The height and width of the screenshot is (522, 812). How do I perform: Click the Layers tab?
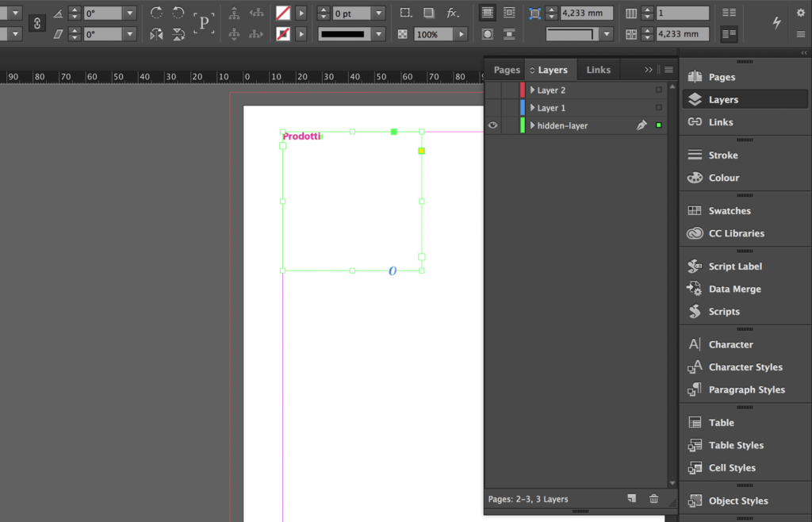(552, 69)
